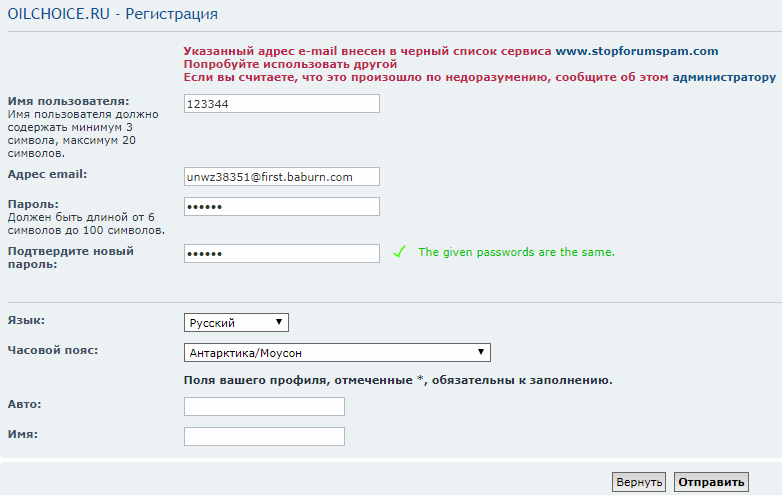Open the www.stopforumspam.com link

pos(637,51)
